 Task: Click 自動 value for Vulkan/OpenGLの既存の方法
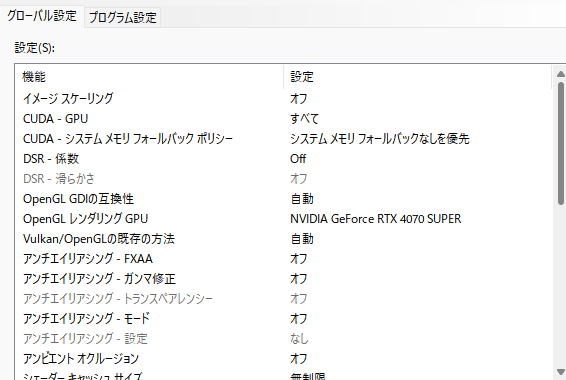(302, 239)
